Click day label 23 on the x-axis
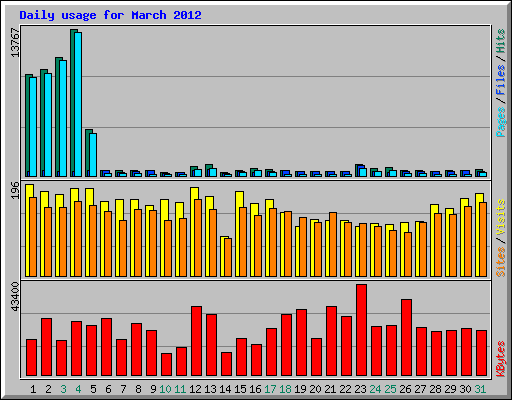 (x=360, y=389)
